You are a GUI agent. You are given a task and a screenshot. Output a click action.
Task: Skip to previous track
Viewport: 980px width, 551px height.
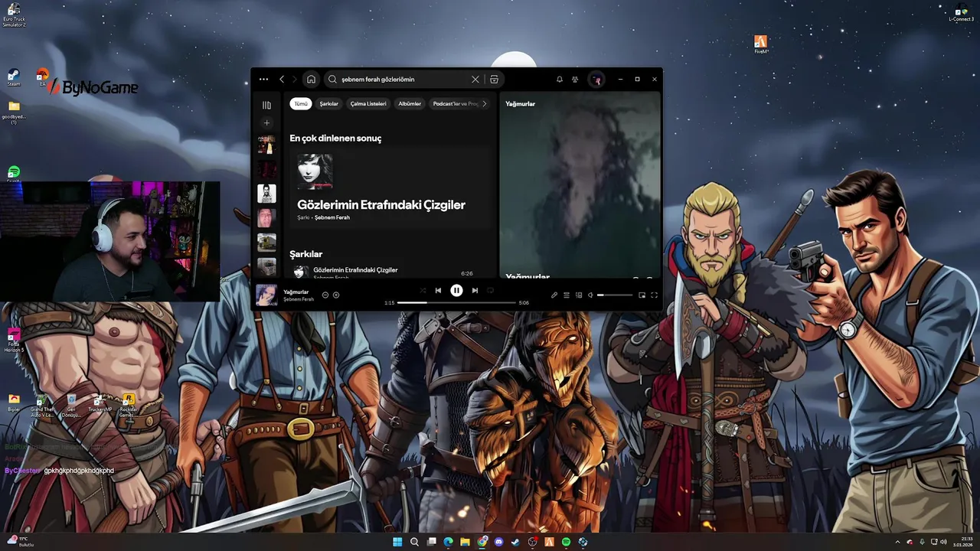pyautogui.click(x=438, y=290)
